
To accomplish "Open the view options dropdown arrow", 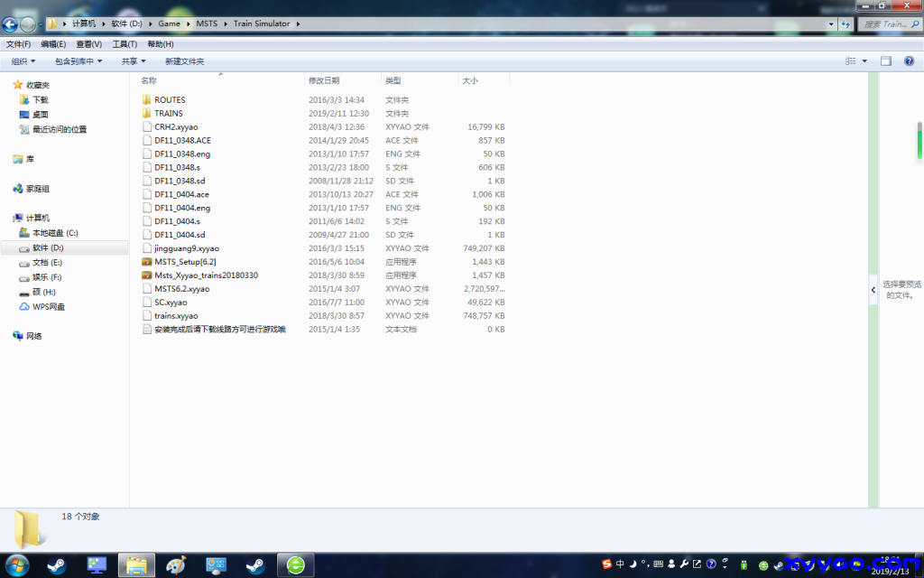I will tap(864, 61).
